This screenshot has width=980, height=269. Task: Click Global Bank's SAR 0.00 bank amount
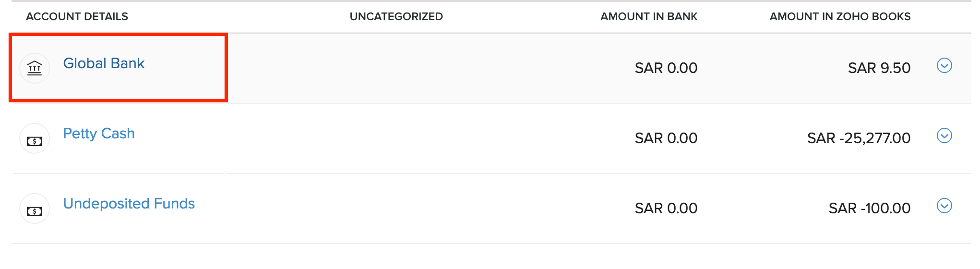coord(666,68)
